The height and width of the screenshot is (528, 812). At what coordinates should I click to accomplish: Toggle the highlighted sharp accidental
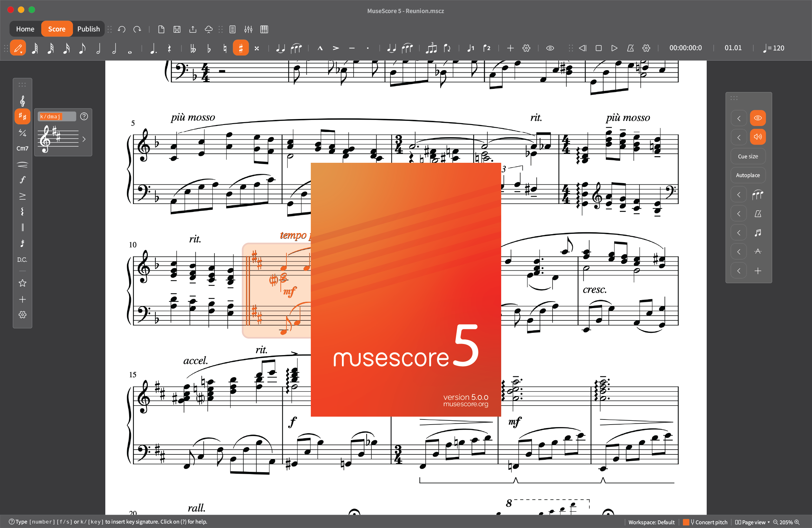point(240,48)
